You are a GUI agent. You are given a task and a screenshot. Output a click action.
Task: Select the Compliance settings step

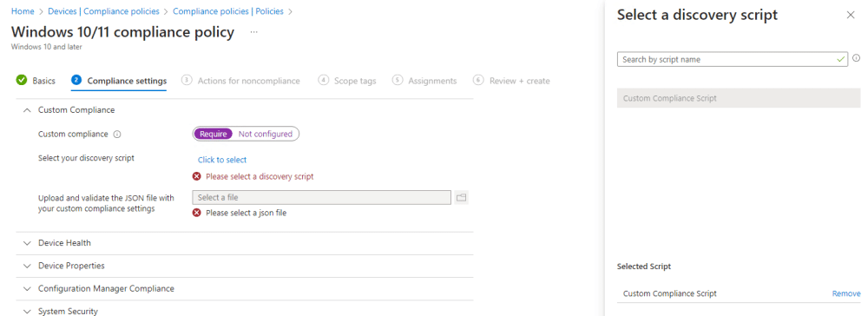pyautogui.click(x=119, y=81)
